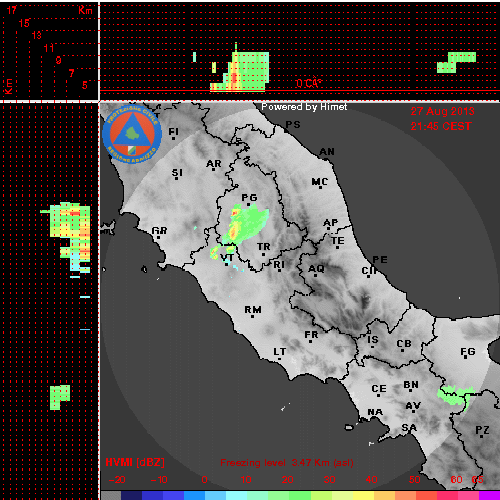Viewport: 500px width, 500px height.
Task: Click the VT city label
Action: (227, 258)
